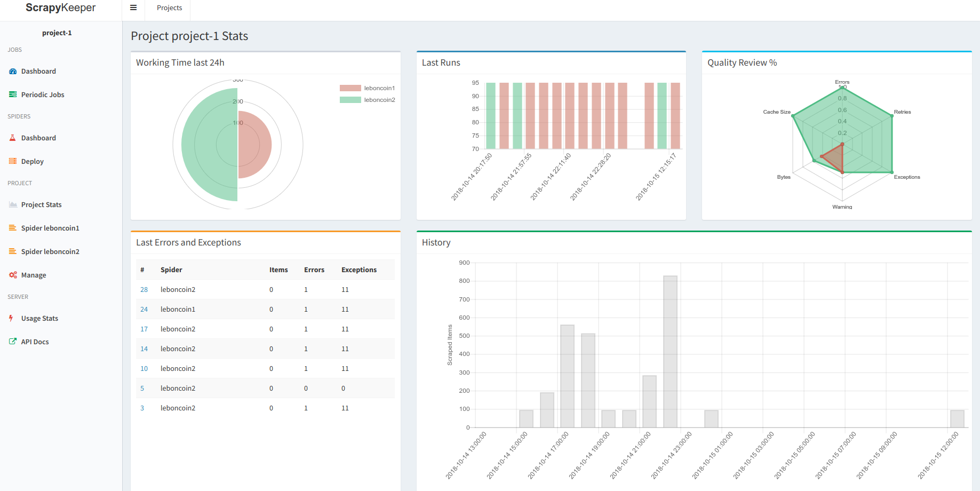
Task: Click leboncoin1 in row 24
Action: point(178,309)
